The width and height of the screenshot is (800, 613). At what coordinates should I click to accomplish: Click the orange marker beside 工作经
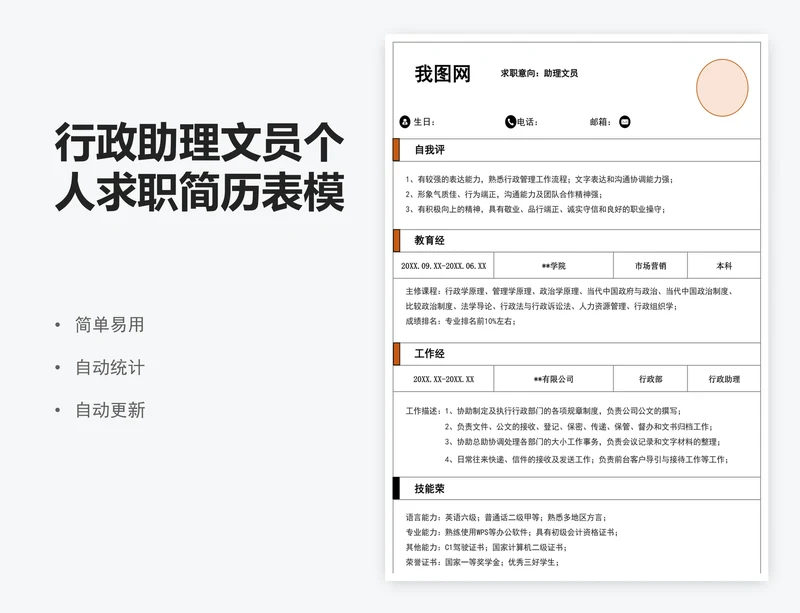[396, 354]
